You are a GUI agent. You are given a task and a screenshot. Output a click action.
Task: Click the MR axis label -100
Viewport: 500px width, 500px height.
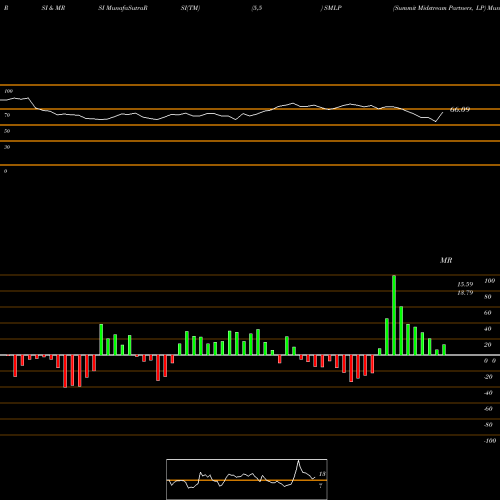490,441
